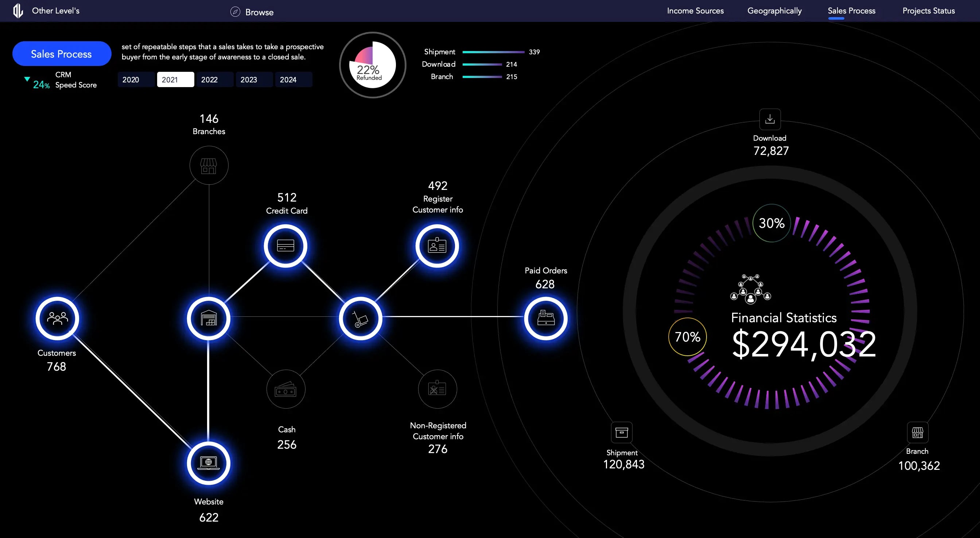Open the Income Sources tab
The width and height of the screenshot is (980, 538).
(x=695, y=11)
